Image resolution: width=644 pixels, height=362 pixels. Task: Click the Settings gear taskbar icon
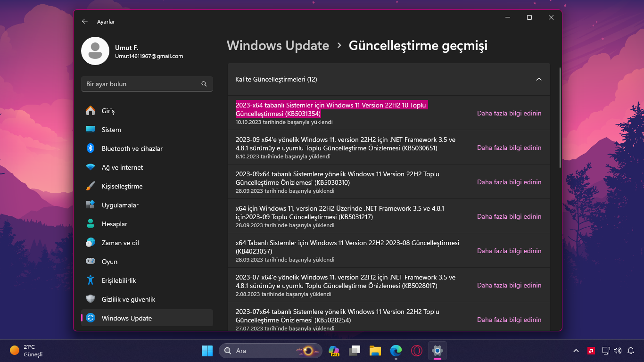point(438,351)
